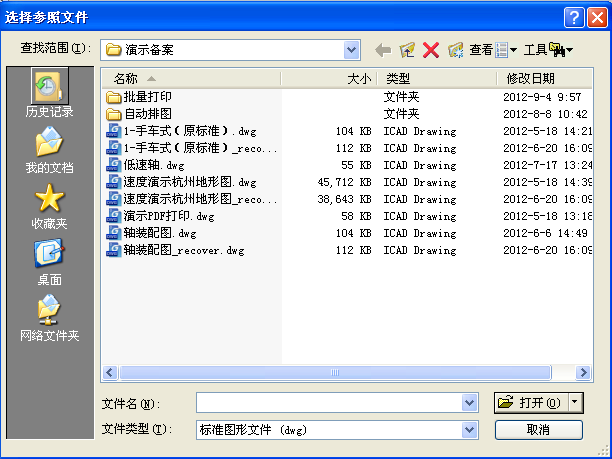Screen dimensions: 612x459
Task: Click the create new folder icon
Action: pos(456,49)
